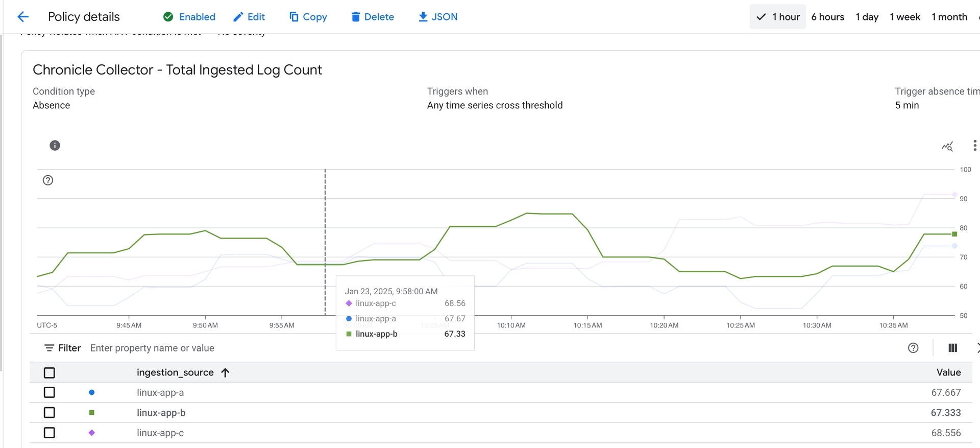Screen dimensions: 980x448
Task: Check the linux-app-b row checkbox
Action: click(x=50, y=412)
